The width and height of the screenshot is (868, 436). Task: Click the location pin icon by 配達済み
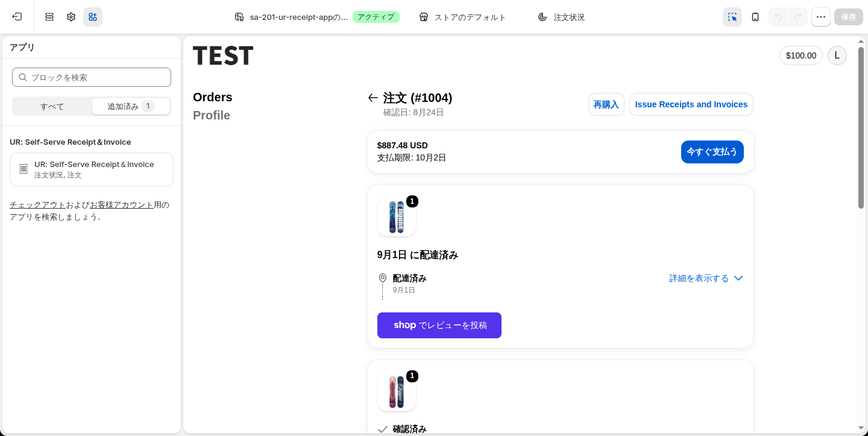[382, 279]
